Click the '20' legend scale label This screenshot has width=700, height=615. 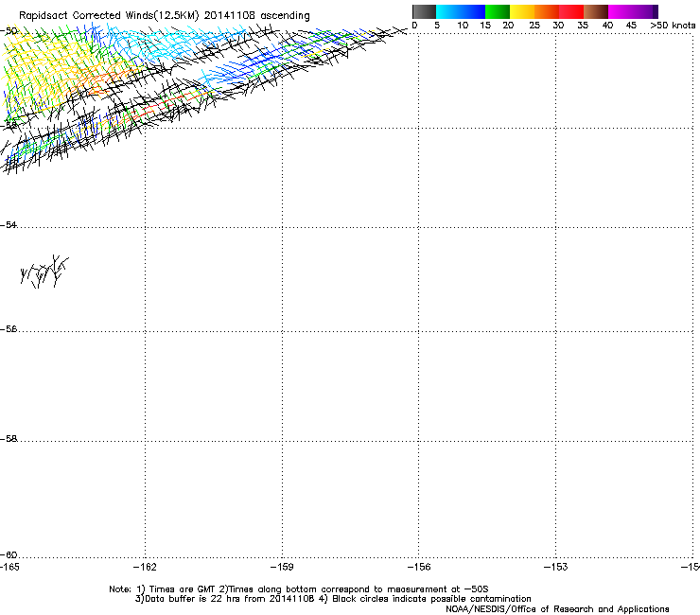508,26
